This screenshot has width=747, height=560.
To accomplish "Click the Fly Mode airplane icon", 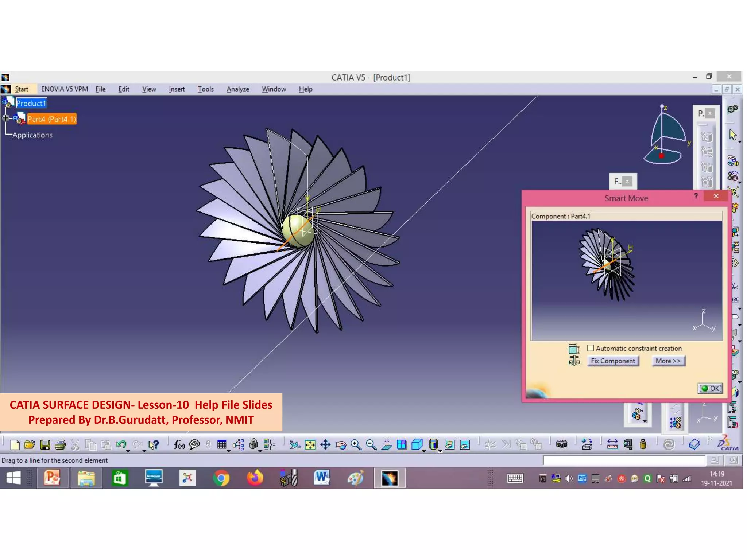I will click(x=295, y=444).
